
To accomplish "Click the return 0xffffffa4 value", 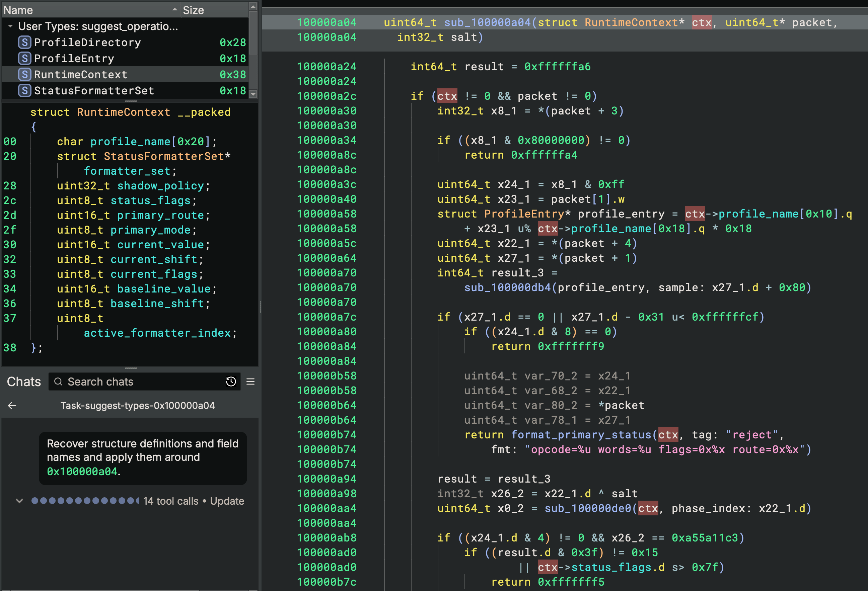I will click(544, 155).
